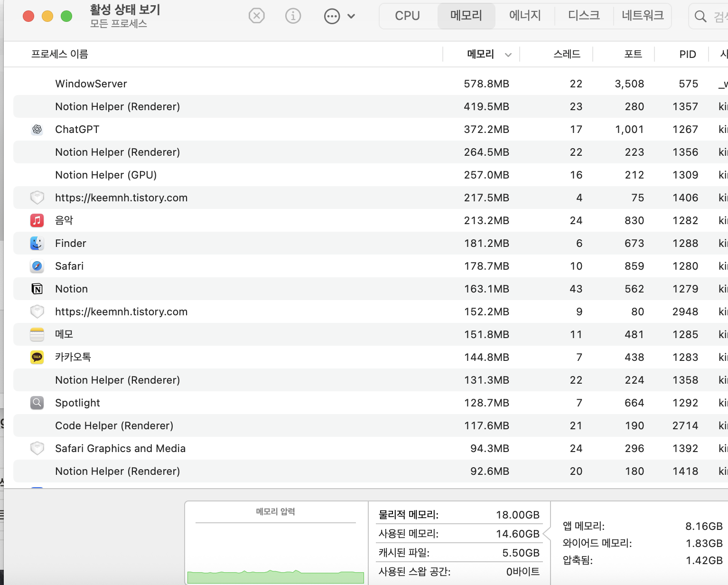Image resolution: width=728 pixels, height=585 pixels.
Task: Select the Safari process name
Action: 69,266
